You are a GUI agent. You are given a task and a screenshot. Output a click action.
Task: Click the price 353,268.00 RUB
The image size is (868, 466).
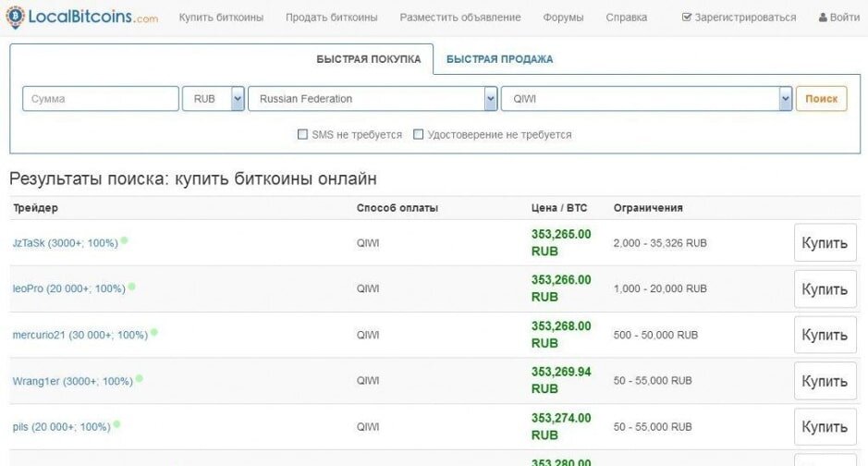(561, 335)
